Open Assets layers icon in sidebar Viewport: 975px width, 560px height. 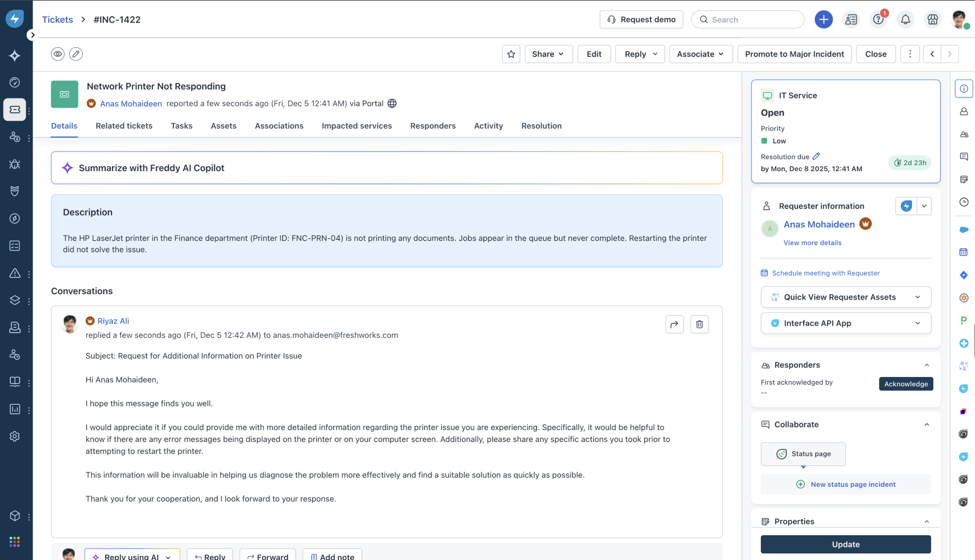click(14, 300)
